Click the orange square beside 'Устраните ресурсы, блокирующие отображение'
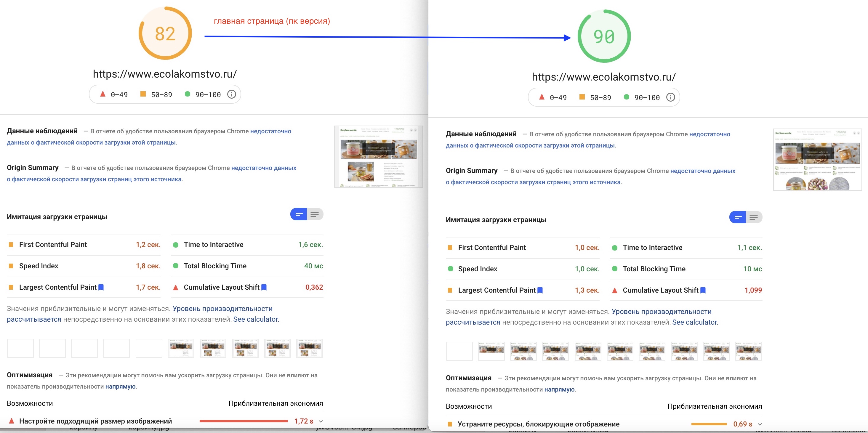The width and height of the screenshot is (868, 433). pos(450,424)
